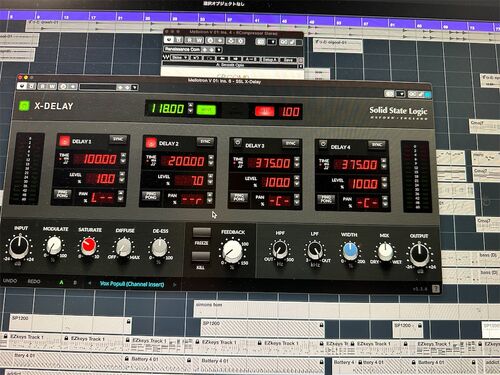Open the X-Delay help question mark icon

436,288
